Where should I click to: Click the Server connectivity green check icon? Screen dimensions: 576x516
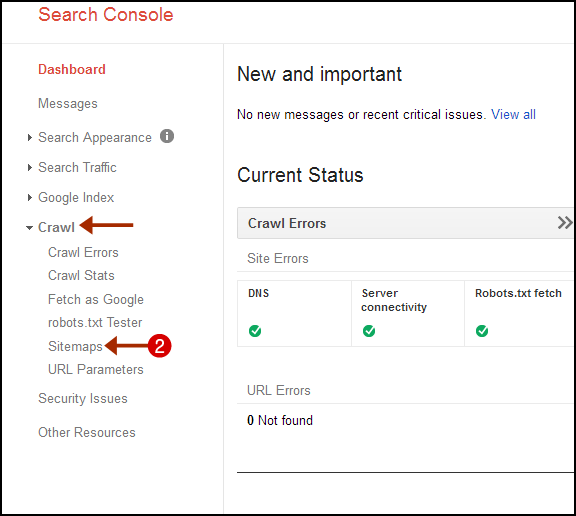click(x=369, y=331)
